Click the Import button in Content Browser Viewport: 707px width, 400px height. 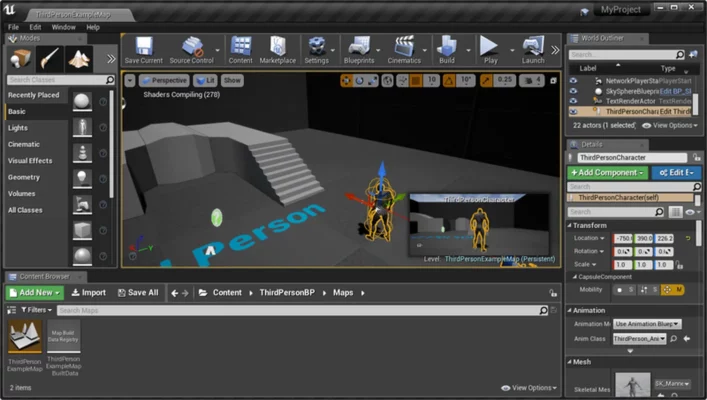(88, 293)
